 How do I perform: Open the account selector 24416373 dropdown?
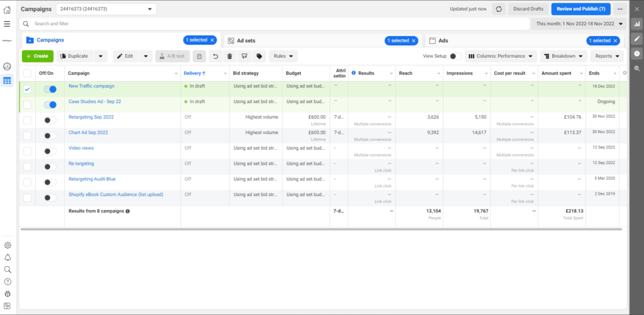tap(106, 9)
